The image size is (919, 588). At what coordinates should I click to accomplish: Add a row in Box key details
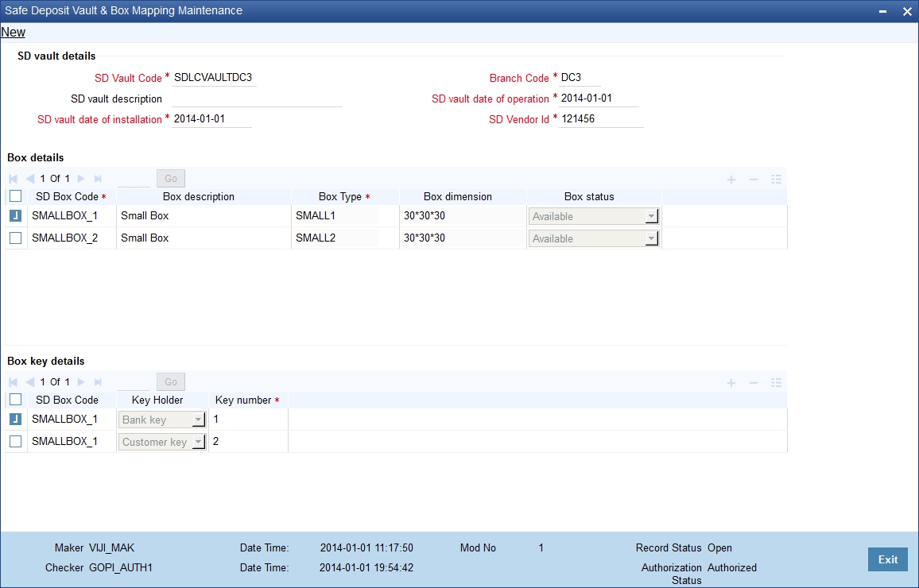click(x=731, y=382)
